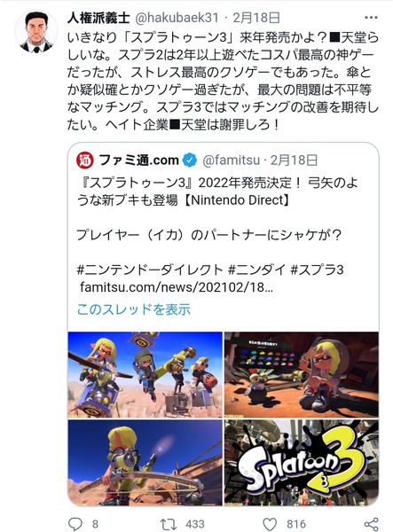Click このスレッドを表示 link
Screen dimensions: 393x532
[x=134, y=309]
